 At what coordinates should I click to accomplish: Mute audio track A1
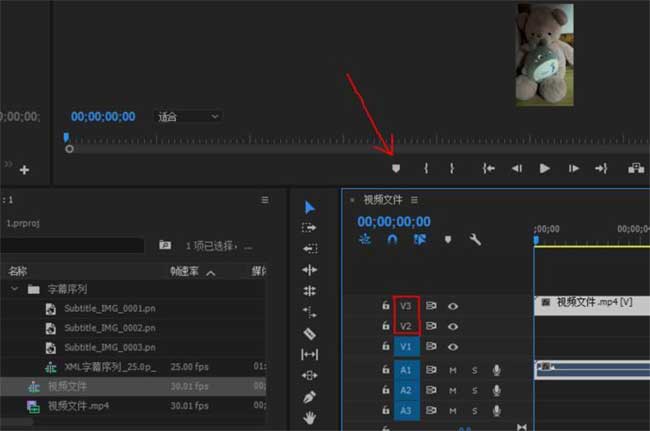click(453, 370)
